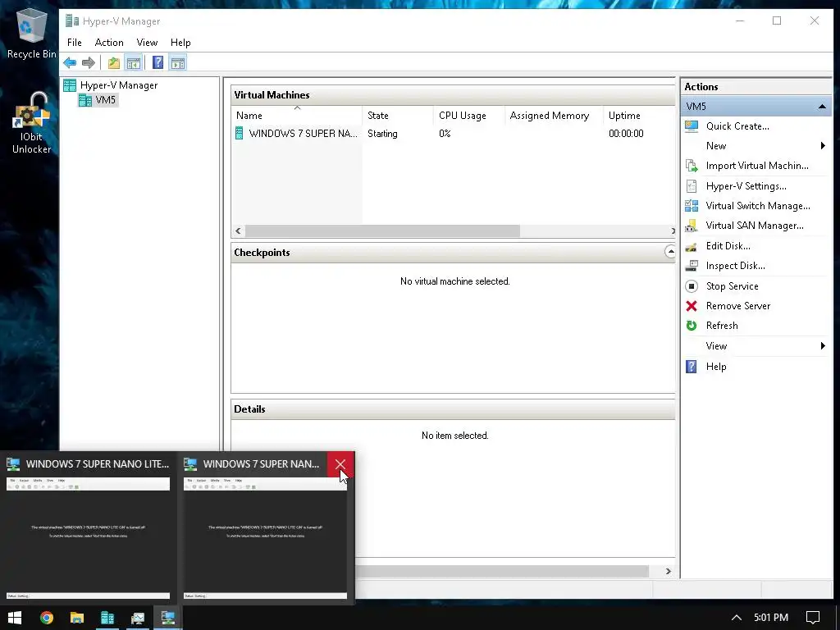Screen dimensions: 840x630
Task: Click Import Virtual Machine action
Action: click(756, 166)
